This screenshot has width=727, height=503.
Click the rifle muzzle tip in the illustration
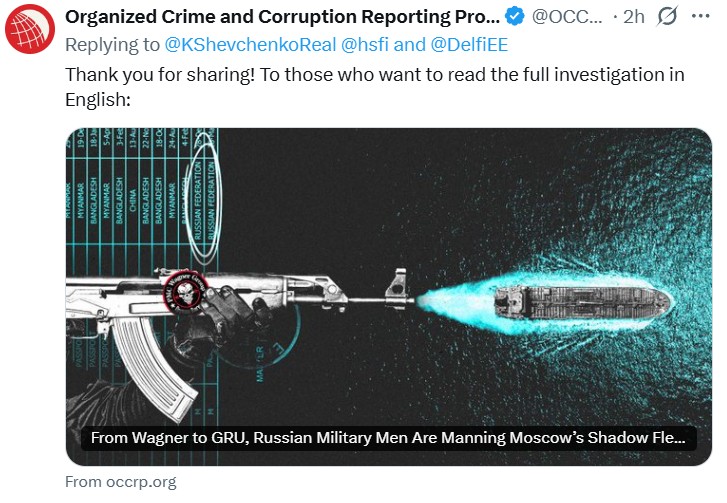coord(412,296)
